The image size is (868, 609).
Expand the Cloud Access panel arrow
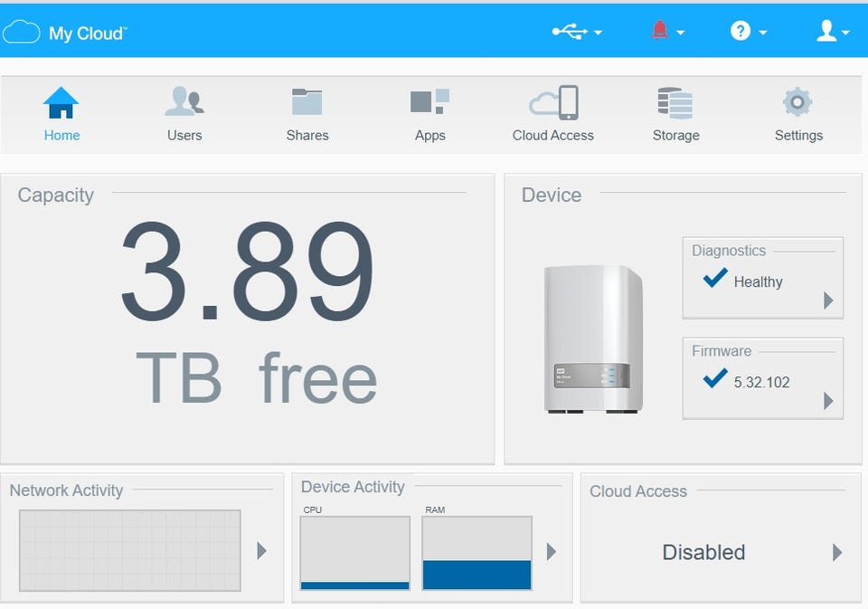(x=837, y=553)
